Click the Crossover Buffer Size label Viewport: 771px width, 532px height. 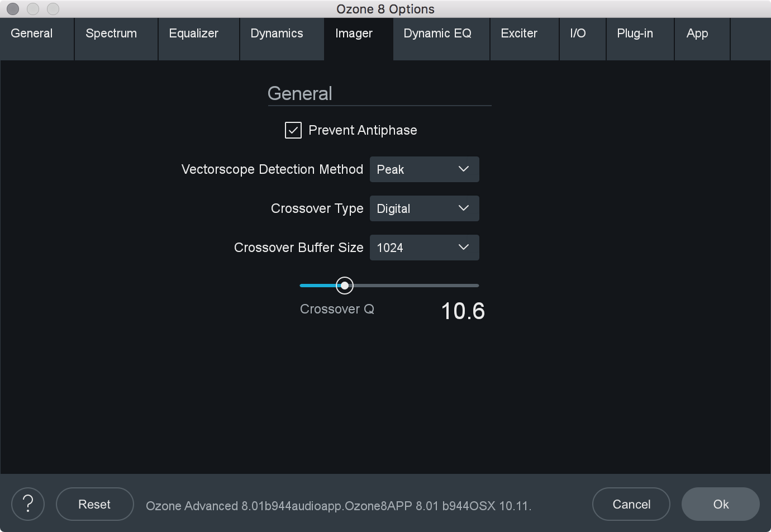(298, 248)
